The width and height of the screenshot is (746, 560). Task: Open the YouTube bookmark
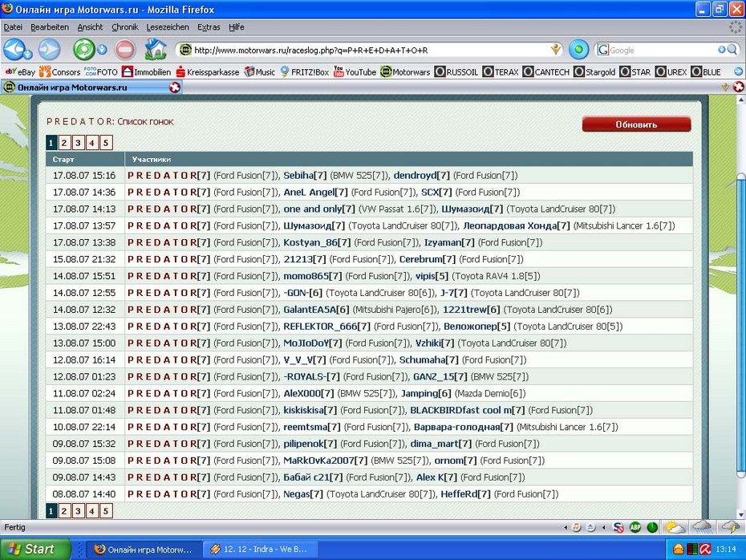[355, 72]
